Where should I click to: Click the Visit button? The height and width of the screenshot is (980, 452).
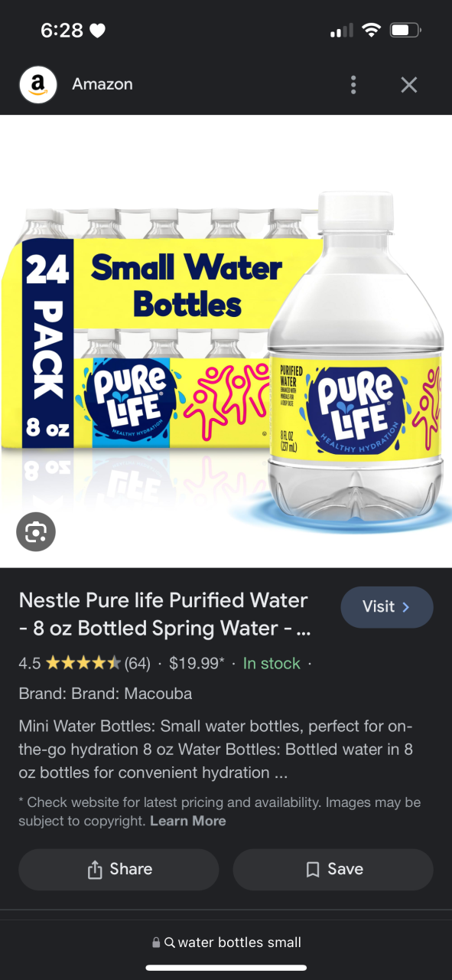click(x=387, y=607)
